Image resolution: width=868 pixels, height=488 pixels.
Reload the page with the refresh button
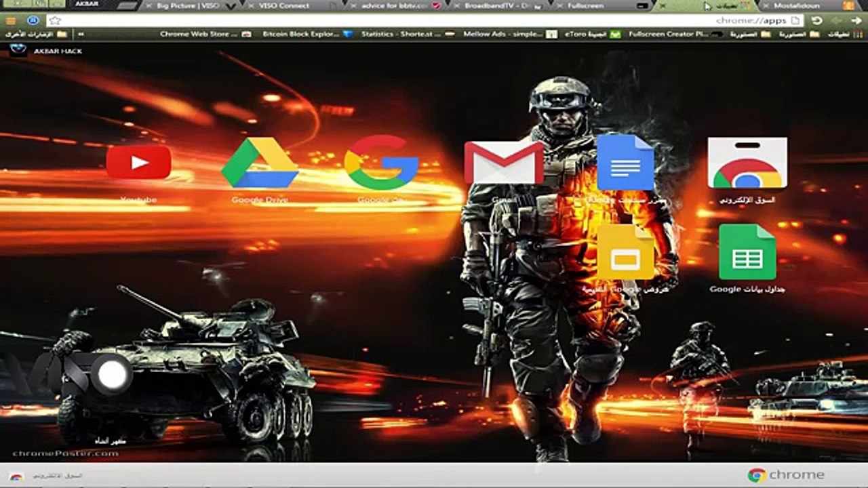coord(817,20)
